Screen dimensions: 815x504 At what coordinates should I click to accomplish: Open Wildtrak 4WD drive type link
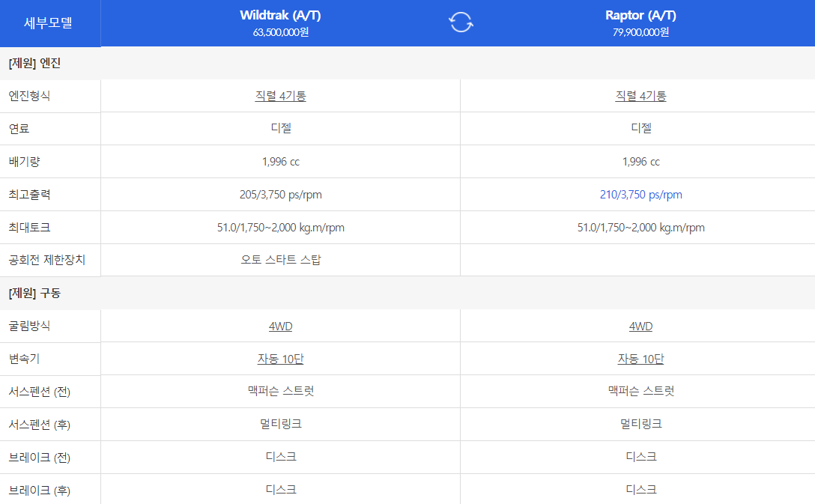pos(281,327)
